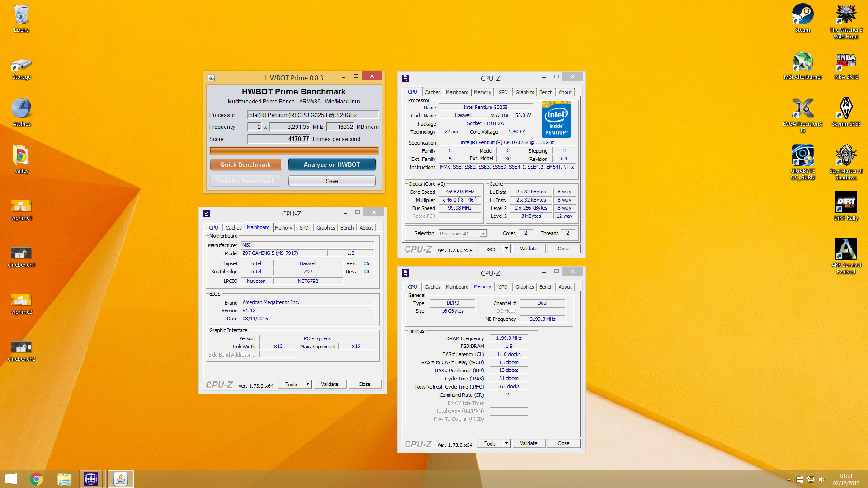The height and width of the screenshot is (488, 868).
Task: Launch Steam from the desktop
Action: [x=802, y=18]
